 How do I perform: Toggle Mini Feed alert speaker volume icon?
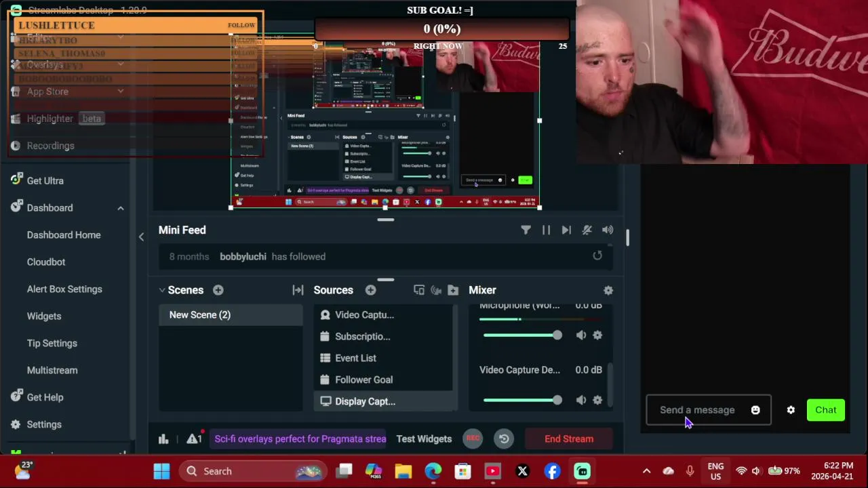(x=608, y=230)
